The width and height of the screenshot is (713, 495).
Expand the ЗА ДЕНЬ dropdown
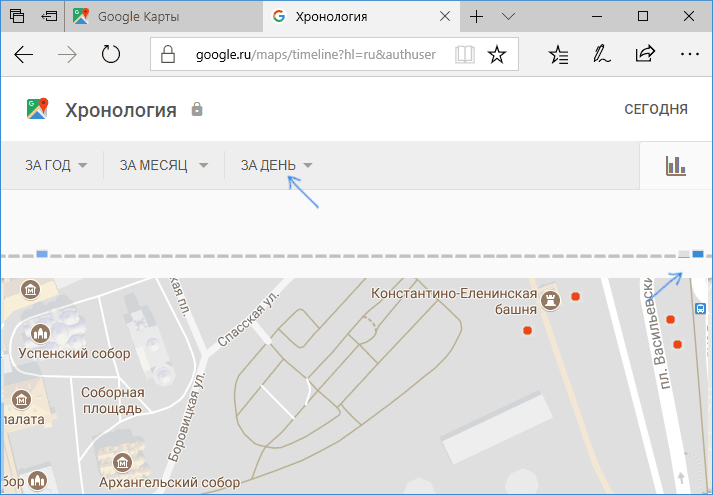(x=276, y=166)
